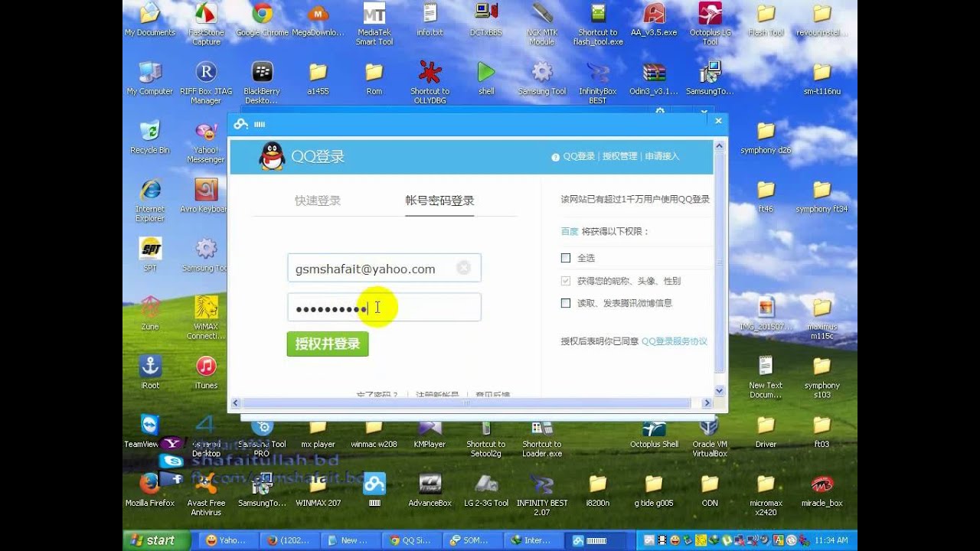This screenshot has width=980, height=551.
Task: Switch to Firefox (1202... taskbar item
Action: point(289,540)
